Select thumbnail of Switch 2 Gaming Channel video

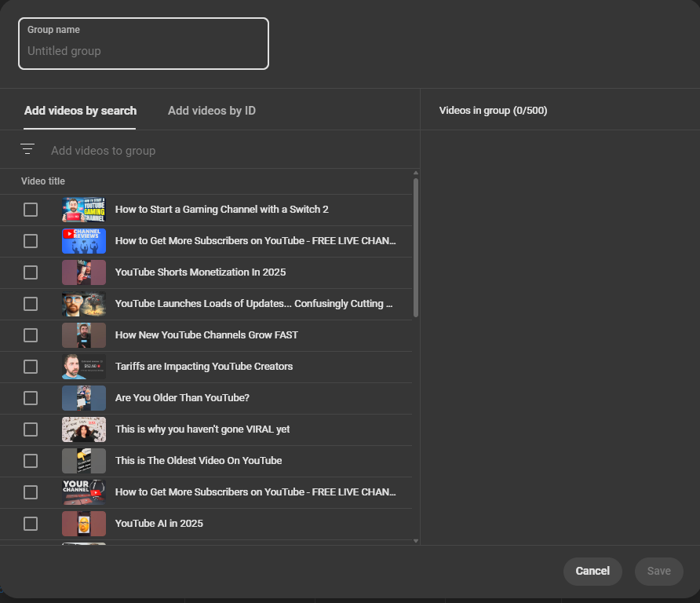click(84, 210)
